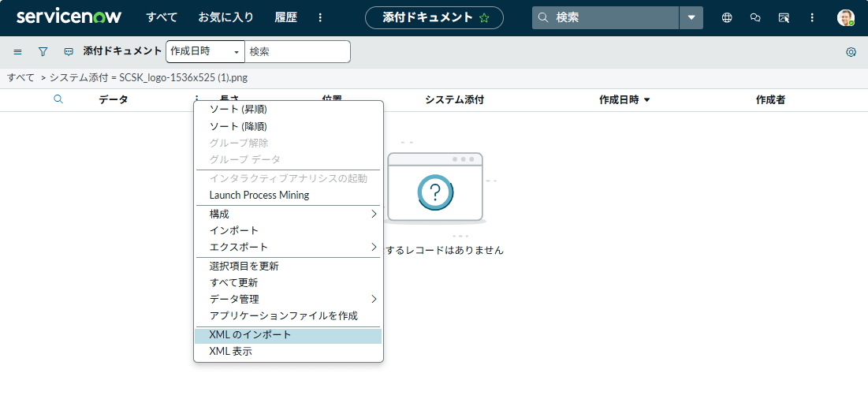The width and height of the screenshot is (868, 399).
Task: Click the hamburger list controls icon
Action: click(x=17, y=51)
